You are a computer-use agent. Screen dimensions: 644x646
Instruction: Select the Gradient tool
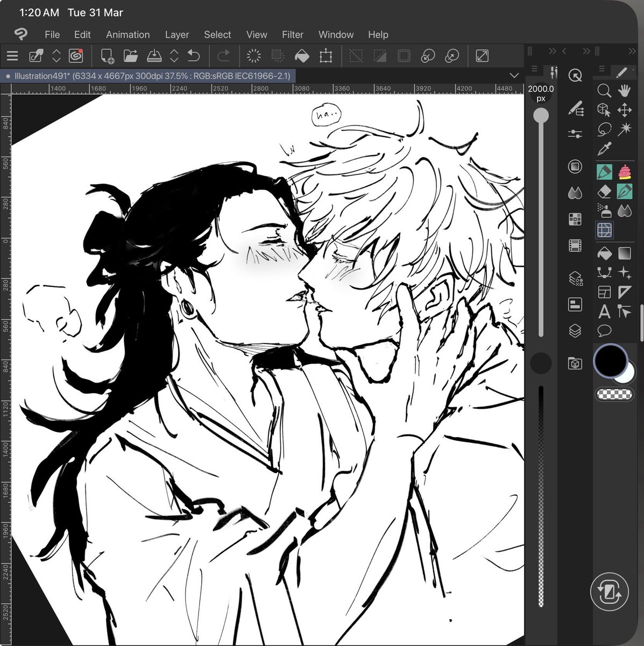[625, 253]
